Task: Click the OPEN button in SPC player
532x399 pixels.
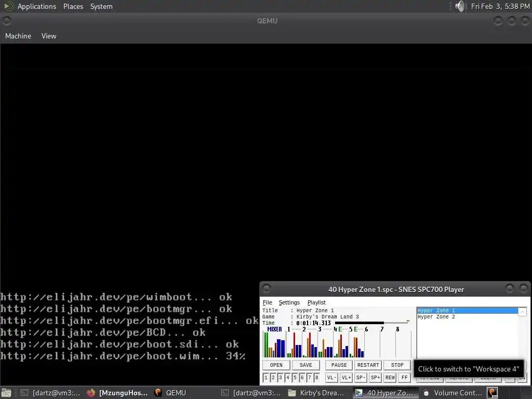Action: (x=276, y=365)
